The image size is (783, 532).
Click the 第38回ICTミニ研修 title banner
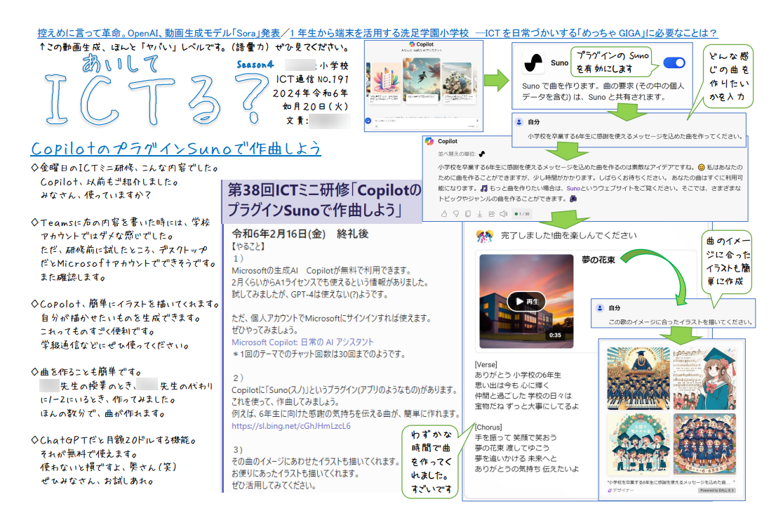(x=323, y=200)
